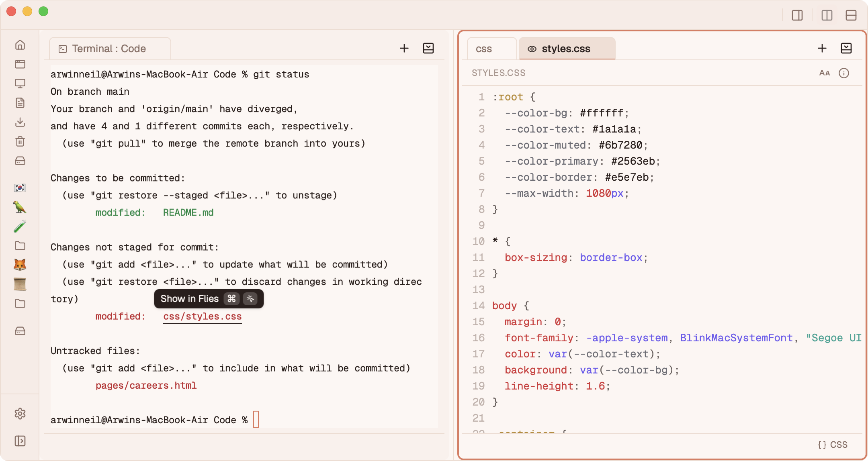The height and width of the screenshot is (461, 868).
Task: Click 'On branch main' line in terminal
Action: [90, 92]
